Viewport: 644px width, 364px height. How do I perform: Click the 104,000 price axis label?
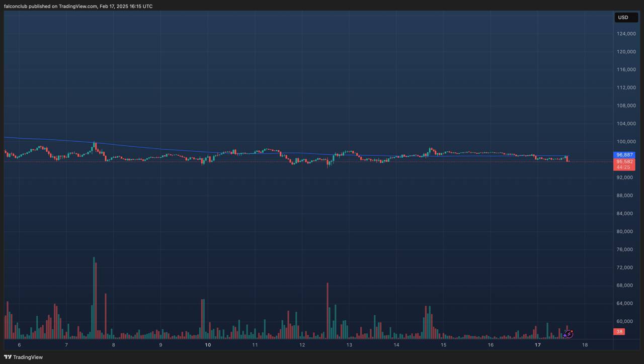[x=626, y=124]
